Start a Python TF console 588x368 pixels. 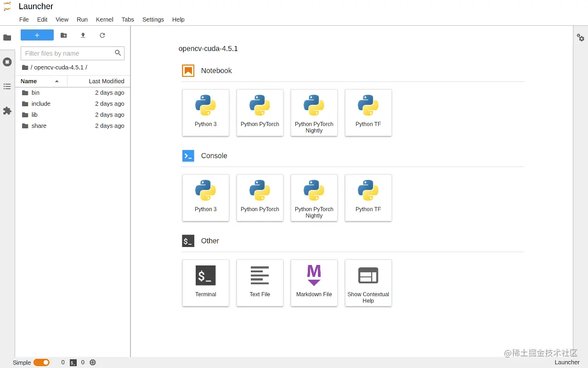(x=368, y=198)
